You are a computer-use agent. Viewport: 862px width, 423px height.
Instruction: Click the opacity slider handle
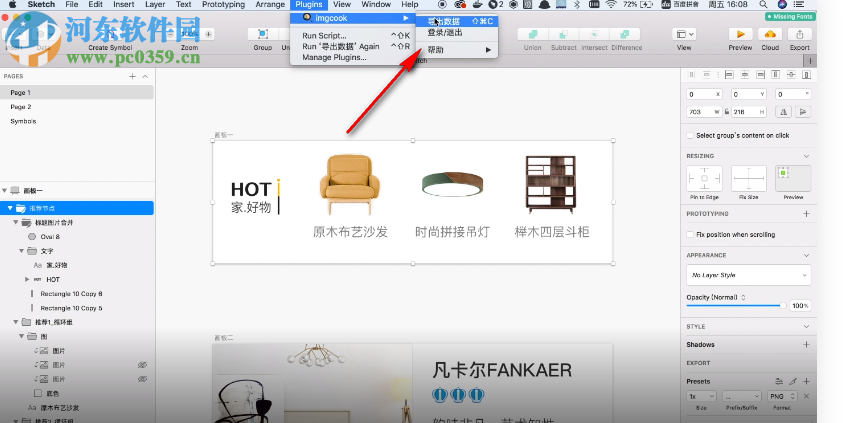783,305
